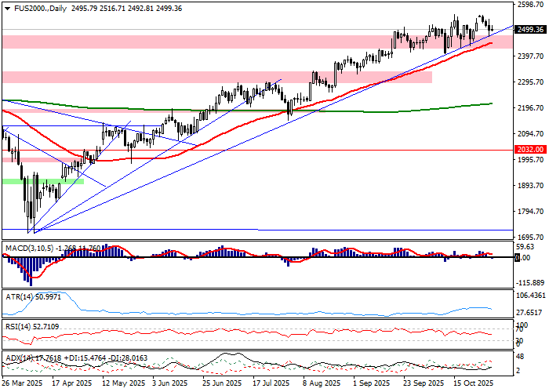549x392 pixels.
Task: Click the 2598.70 price axis label
Action: (x=530, y=5)
